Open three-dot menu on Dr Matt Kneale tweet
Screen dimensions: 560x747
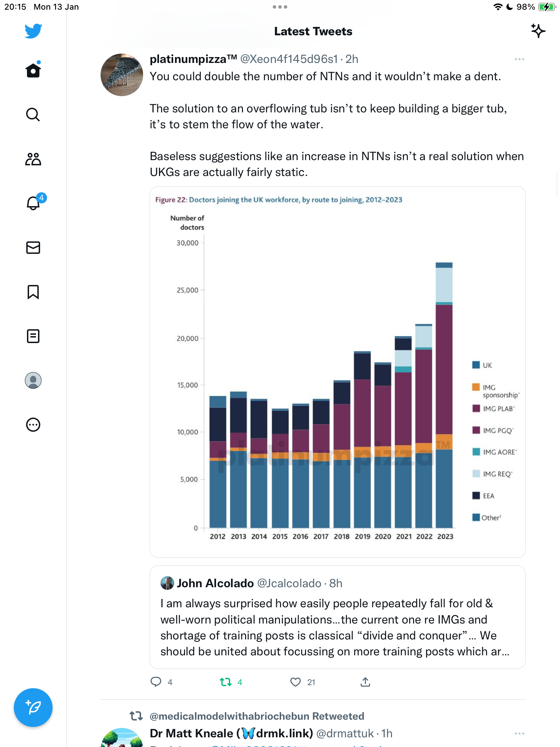[x=519, y=734]
